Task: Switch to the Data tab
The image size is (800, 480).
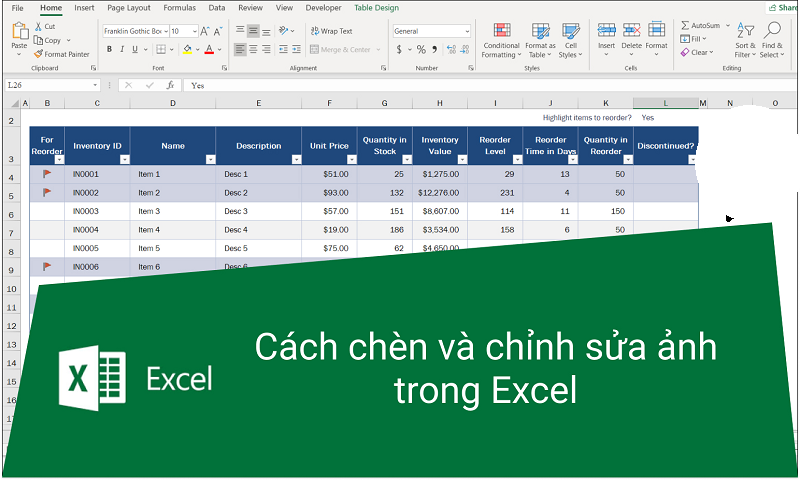Action: (x=217, y=8)
